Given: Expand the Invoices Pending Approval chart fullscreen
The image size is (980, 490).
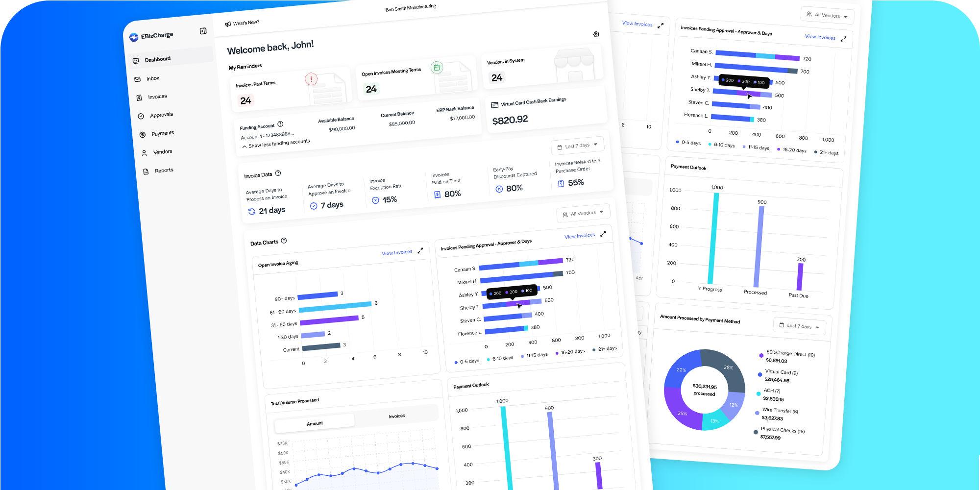Looking at the screenshot, I should click(603, 234).
